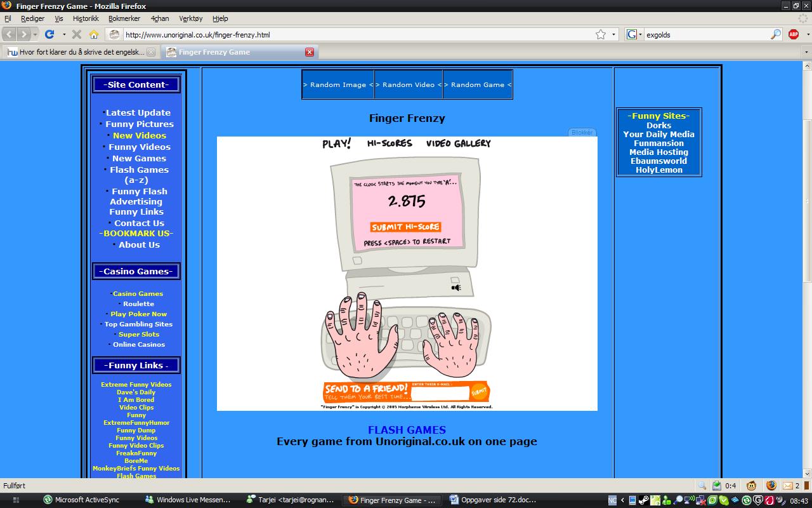Image resolution: width=812 pixels, height=508 pixels.
Task: Open the Fil menu
Action: point(8,18)
